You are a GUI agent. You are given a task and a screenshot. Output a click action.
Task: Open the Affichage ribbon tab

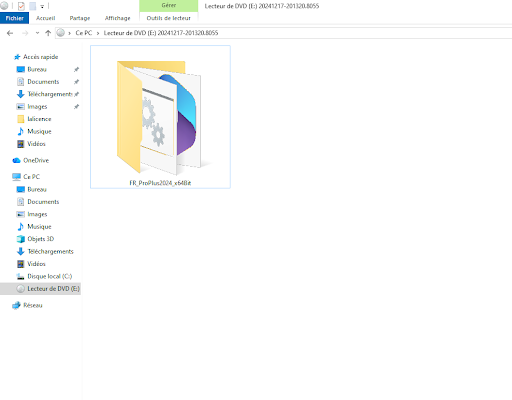(117, 18)
